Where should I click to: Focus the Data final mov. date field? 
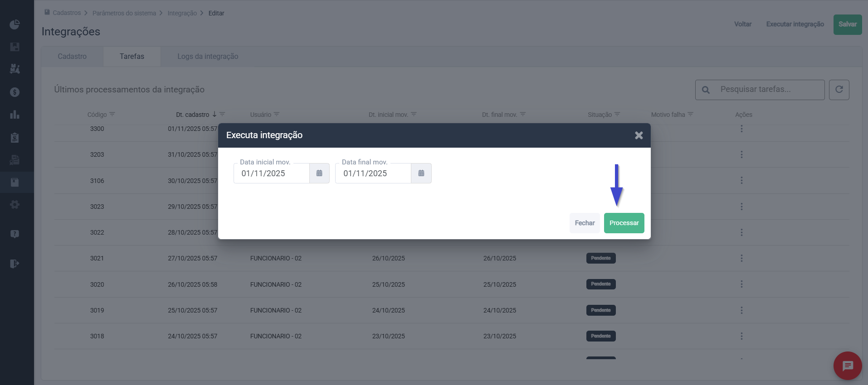[373, 173]
